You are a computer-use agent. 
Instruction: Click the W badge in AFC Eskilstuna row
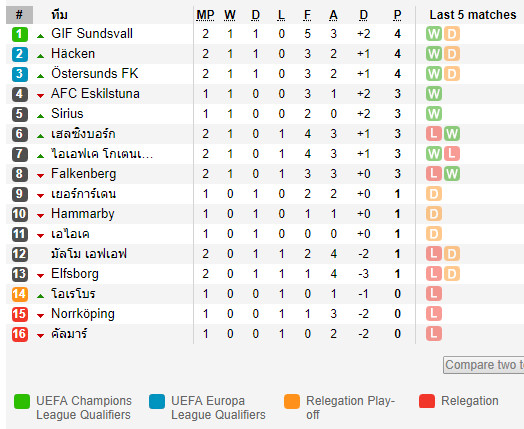click(434, 94)
